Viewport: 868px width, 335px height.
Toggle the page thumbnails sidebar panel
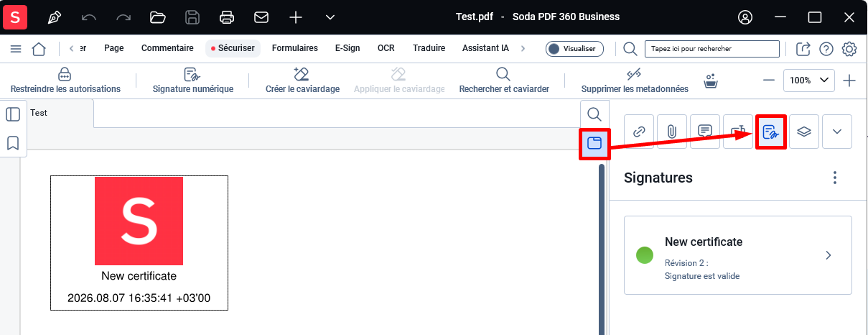click(12, 114)
